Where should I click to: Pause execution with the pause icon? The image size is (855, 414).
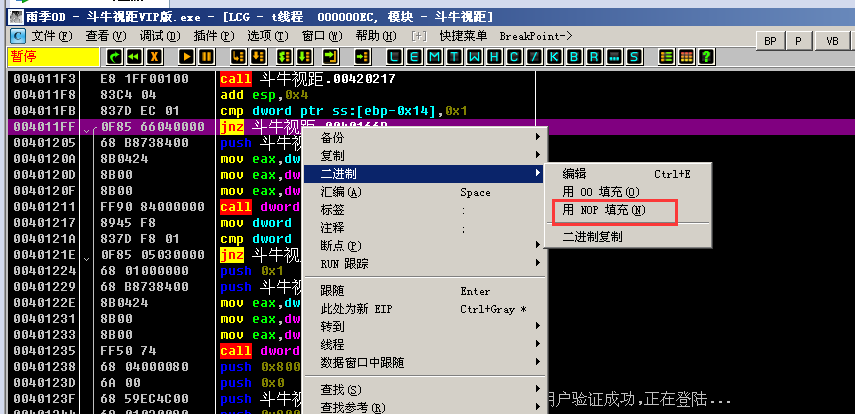tap(207, 57)
